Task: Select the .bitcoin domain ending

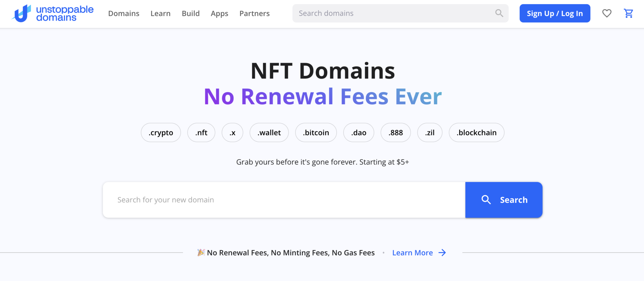Action: [316, 132]
